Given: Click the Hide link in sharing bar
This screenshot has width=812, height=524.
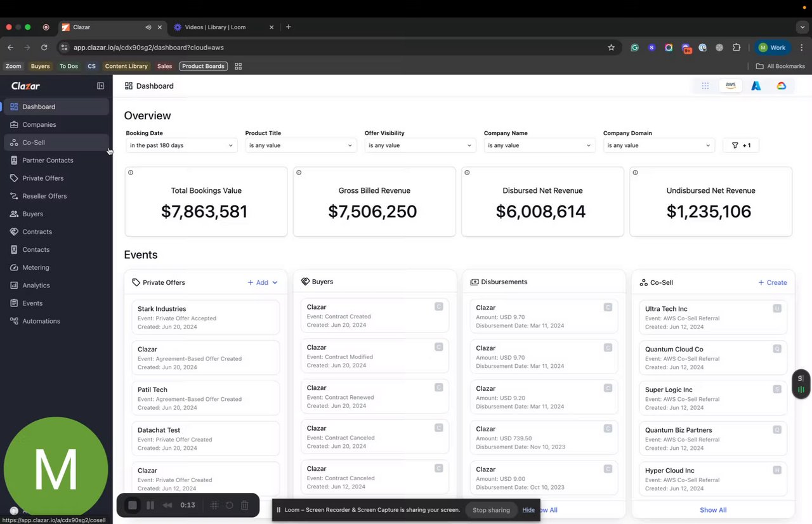Looking at the screenshot, I should [x=528, y=510].
